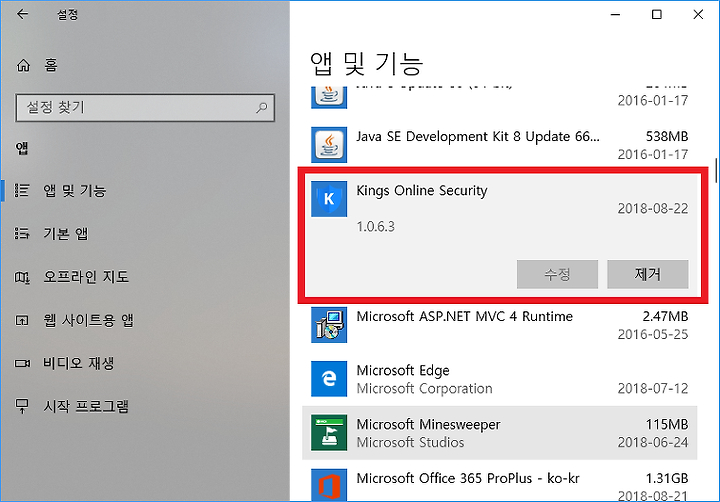Maximize the 설정 window
720x502 pixels.
tap(657, 15)
